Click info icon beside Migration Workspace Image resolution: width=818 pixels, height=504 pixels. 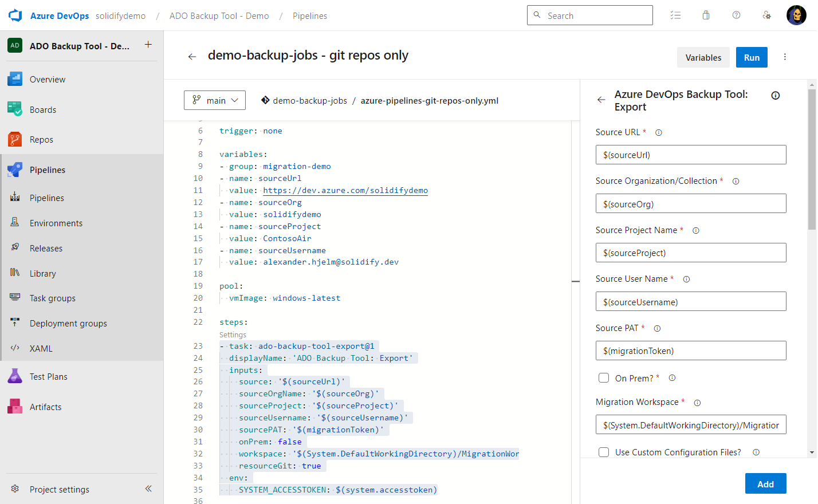tap(697, 403)
